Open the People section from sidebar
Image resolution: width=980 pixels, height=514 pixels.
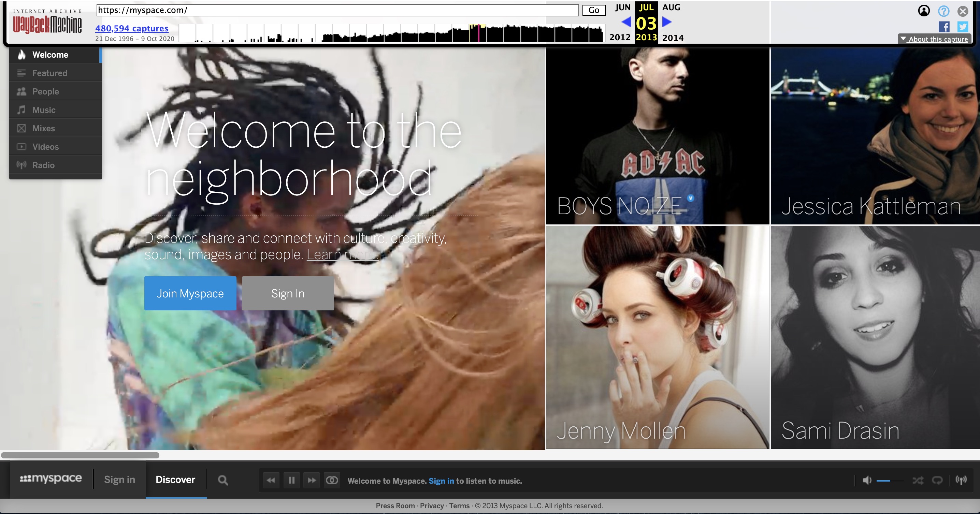tap(45, 91)
